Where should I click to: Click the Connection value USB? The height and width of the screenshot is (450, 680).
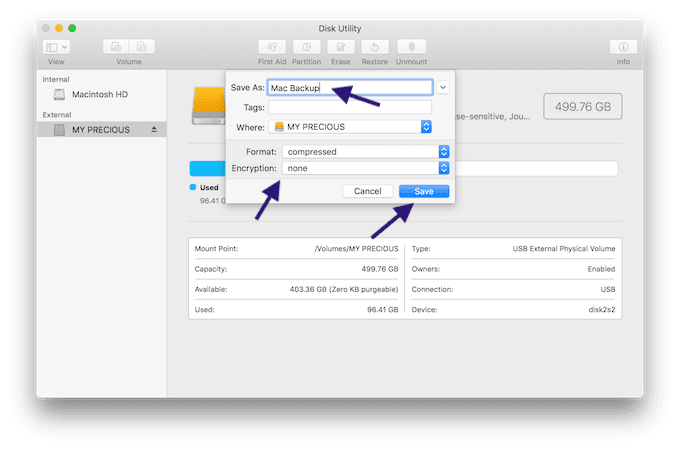(608, 290)
